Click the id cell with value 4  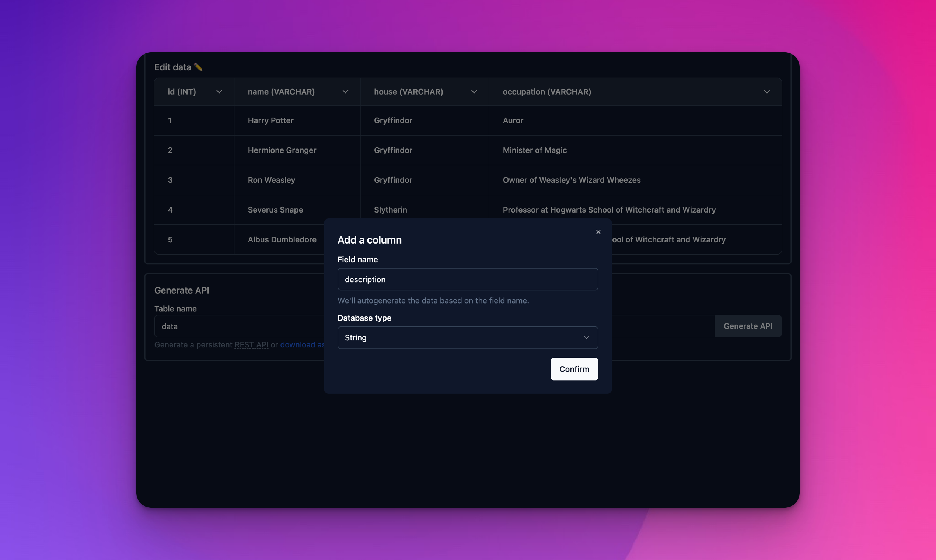(x=194, y=210)
